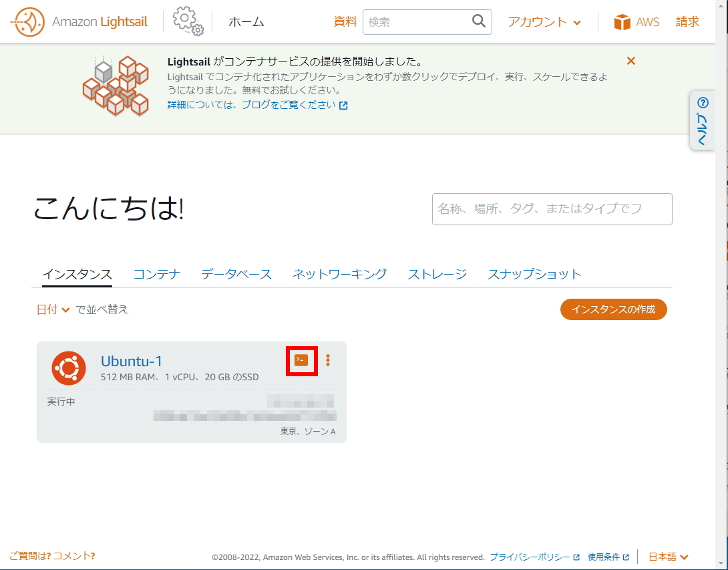Screen dimensions: 728x570
Task: Open the 使用条件 terms link
Action: 608,557
